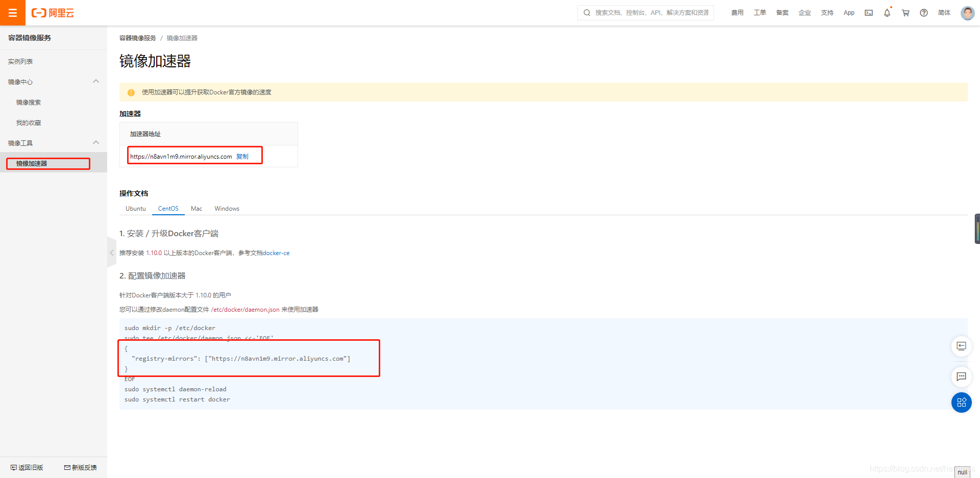The height and width of the screenshot is (478, 980).
Task: Click the /etc/docker/daemon.json path text
Action: pyautogui.click(x=245, y=310)
